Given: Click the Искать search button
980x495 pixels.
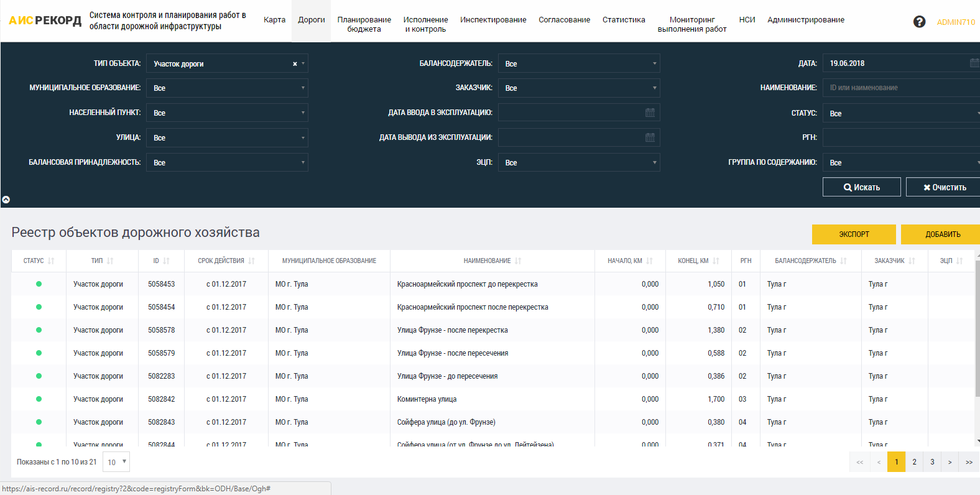Looking at the screenshot, I should coord(861,187).
